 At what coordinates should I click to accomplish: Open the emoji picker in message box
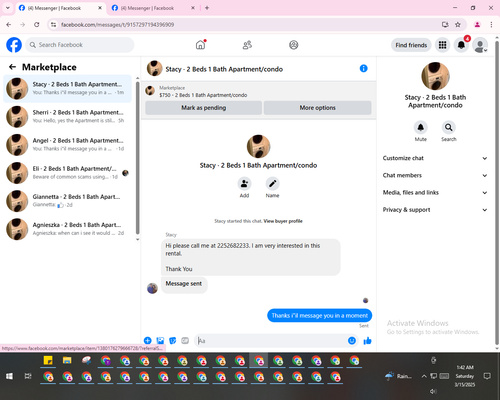tap(352, 340)
